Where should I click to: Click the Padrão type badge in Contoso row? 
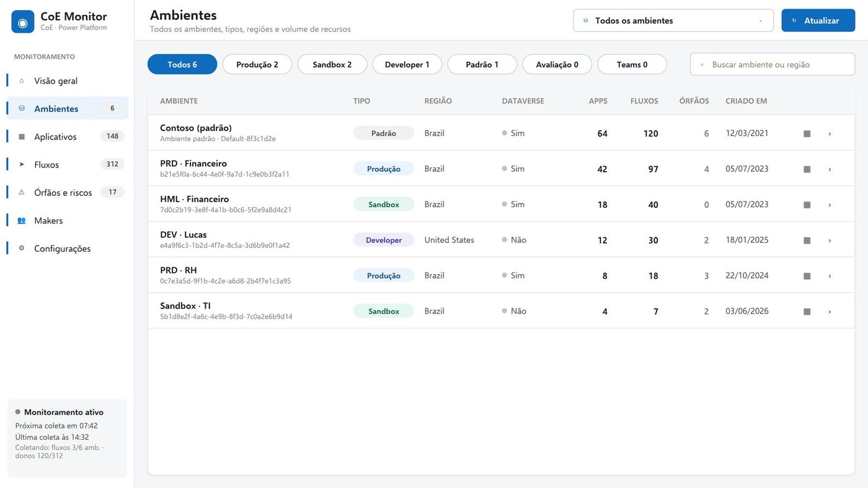pos(384,133)
